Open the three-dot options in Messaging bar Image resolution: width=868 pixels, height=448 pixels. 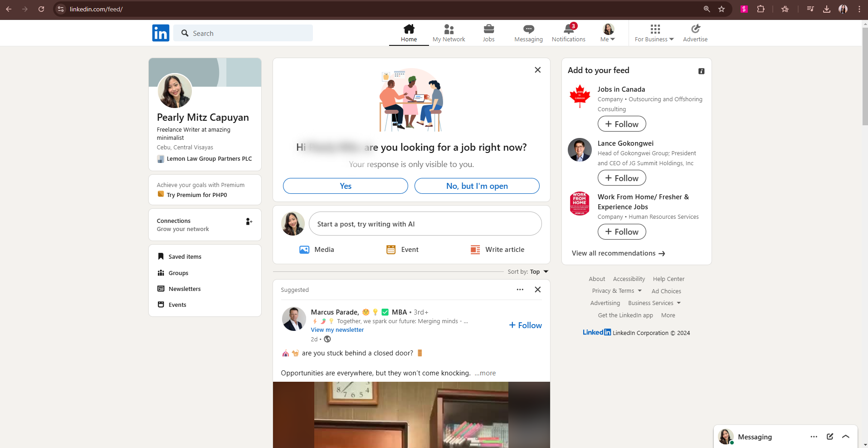(814, 437)
